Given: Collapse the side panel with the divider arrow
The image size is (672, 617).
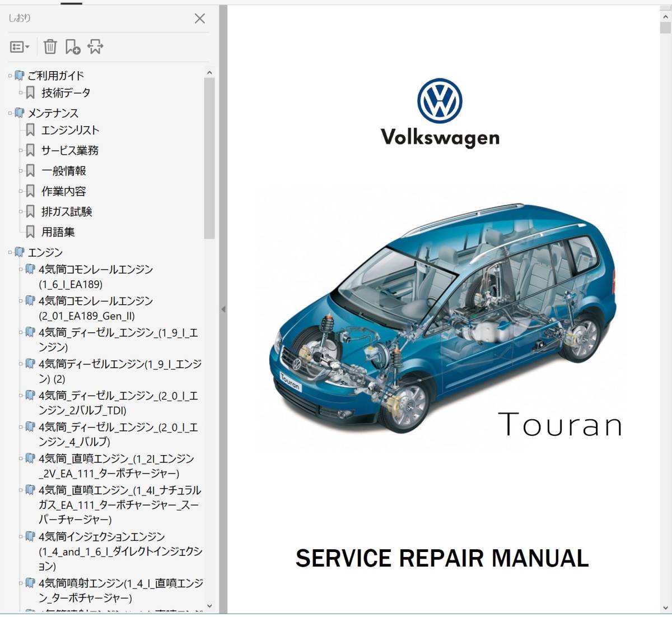Looking at the screenshot, I should coord(223,309).
